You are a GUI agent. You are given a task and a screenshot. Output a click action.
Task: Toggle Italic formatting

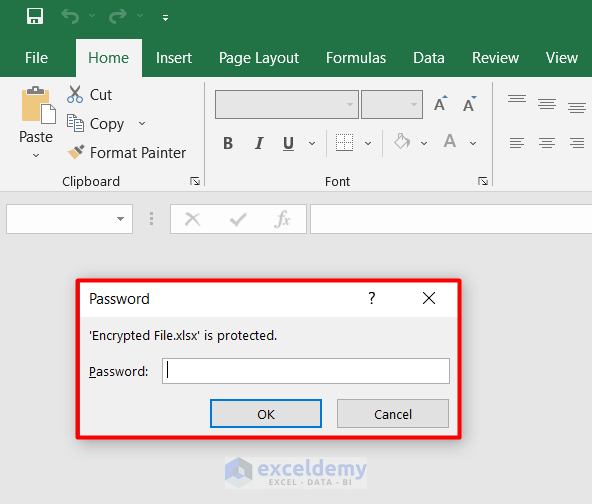(x=259, y=143)
